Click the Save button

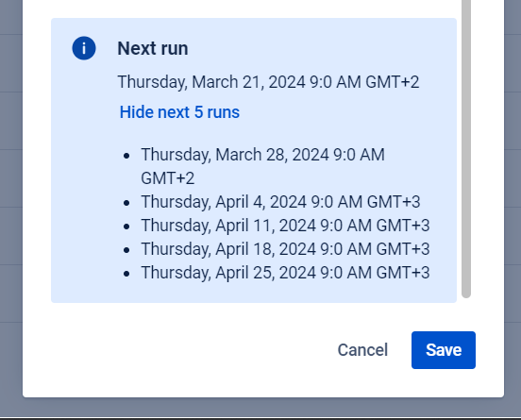pyautogui.click(x=444, y=350)
